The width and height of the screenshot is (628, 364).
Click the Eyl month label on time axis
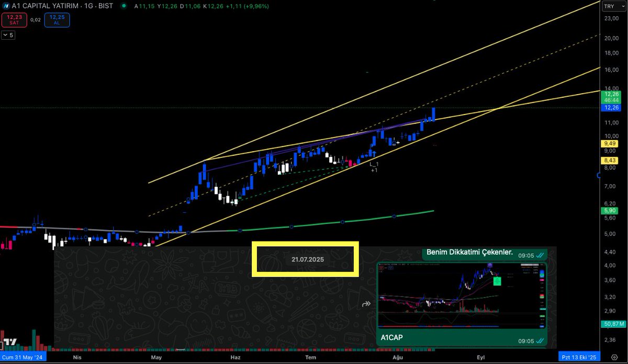coord(480,357)
